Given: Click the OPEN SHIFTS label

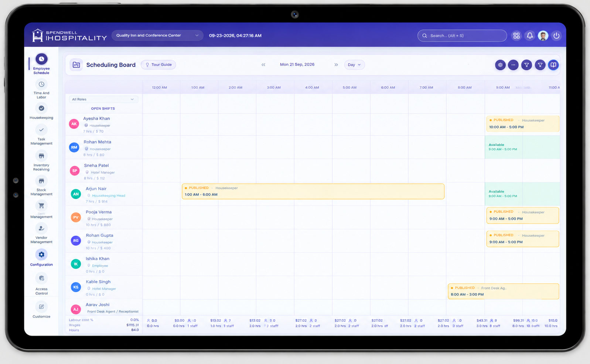Looking at the screenshot, I should coord(103,109).
